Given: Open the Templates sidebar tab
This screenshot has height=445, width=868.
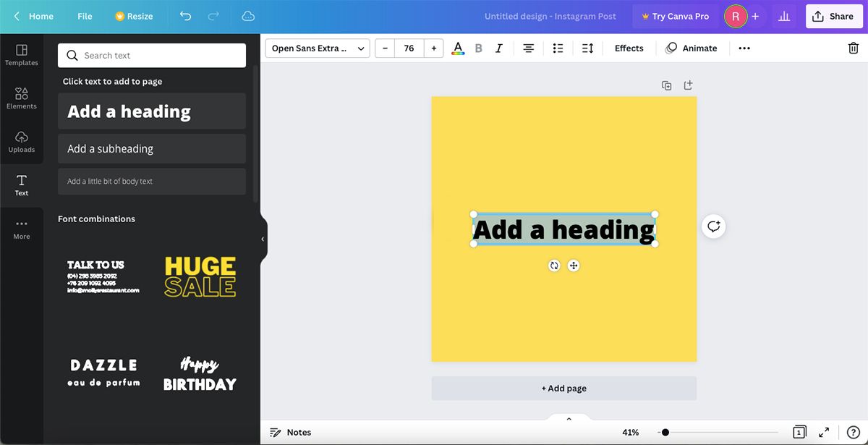Looking at the screenshot, I should pos(22,55).
